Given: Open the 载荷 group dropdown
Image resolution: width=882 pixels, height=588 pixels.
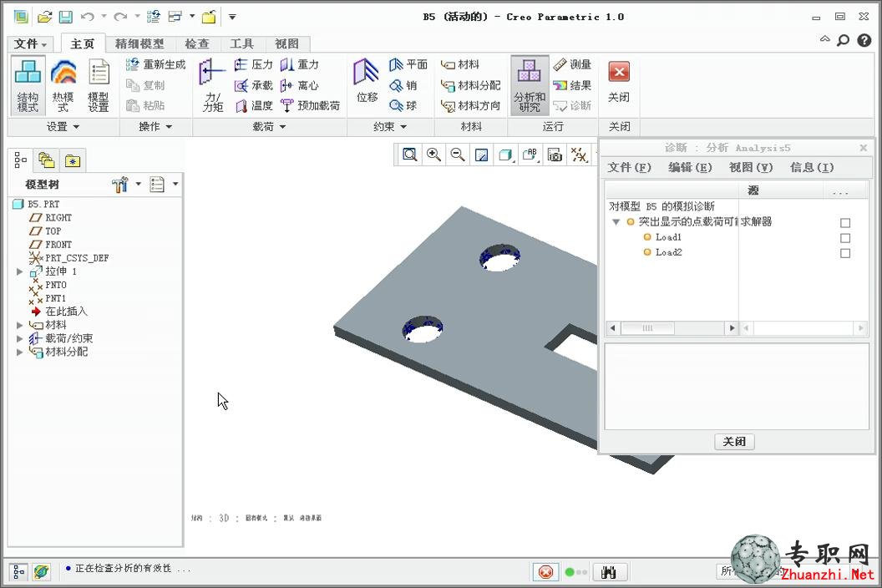Looking at the screenshot, I should 269,127.
